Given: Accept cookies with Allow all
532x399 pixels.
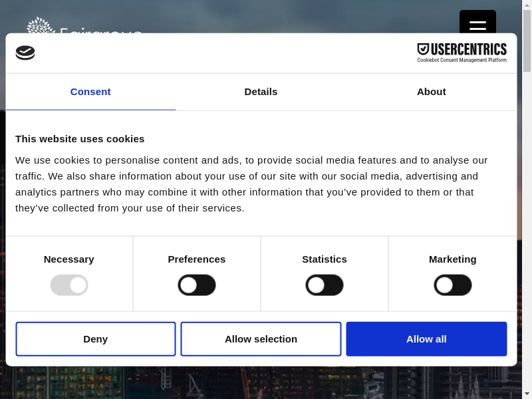Looking at the screenshot, I should point(426,339).
